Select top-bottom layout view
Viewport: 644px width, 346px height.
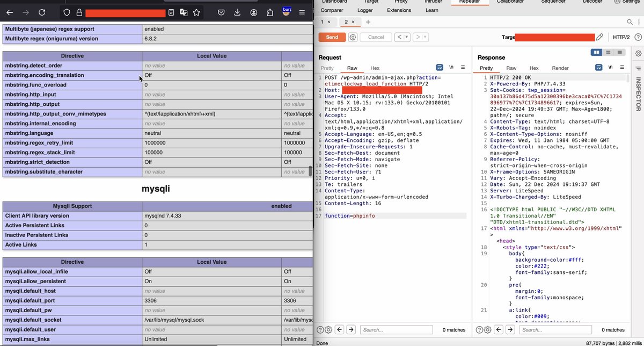pyautogui.click(x=608, y=52)
